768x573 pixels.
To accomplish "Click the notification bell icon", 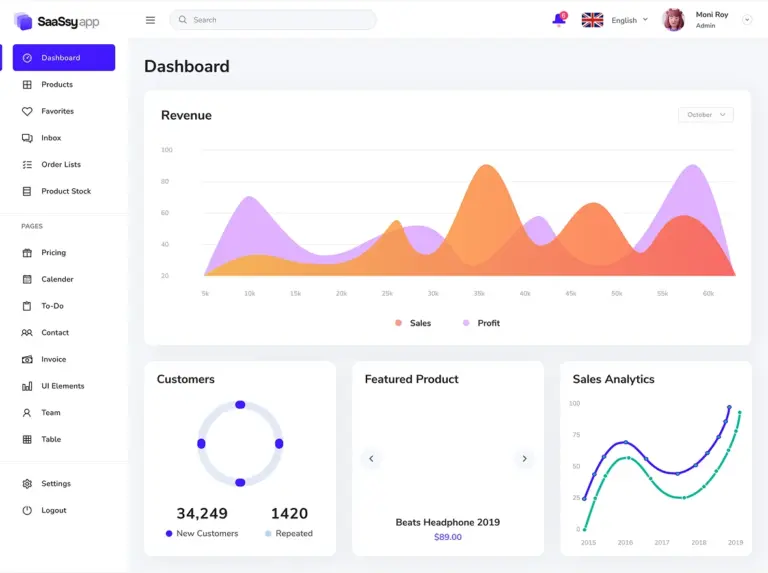I will 558,20.
